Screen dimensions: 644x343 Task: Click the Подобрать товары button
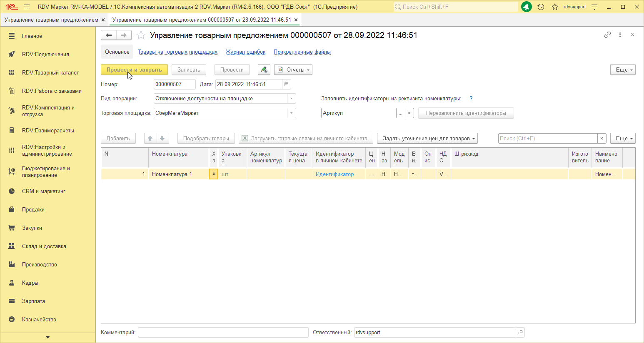click(206, 139)
